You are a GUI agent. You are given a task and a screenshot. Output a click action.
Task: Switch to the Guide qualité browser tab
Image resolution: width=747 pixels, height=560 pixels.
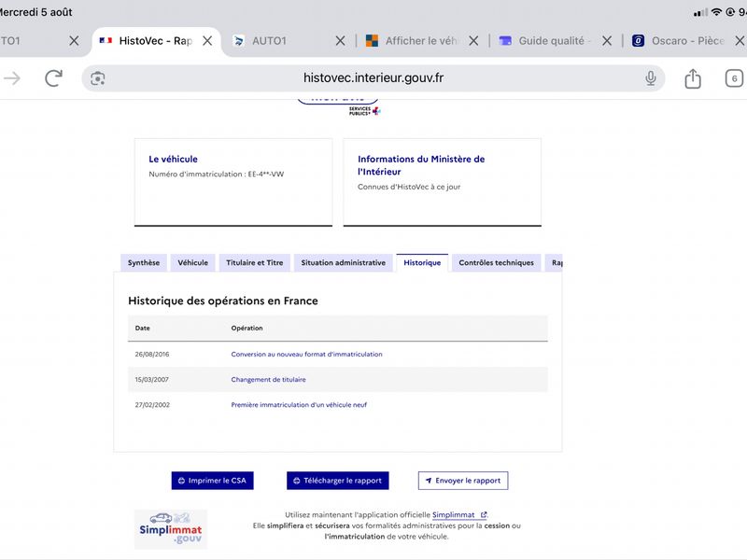pyautogui.click(x=545, y=41)
